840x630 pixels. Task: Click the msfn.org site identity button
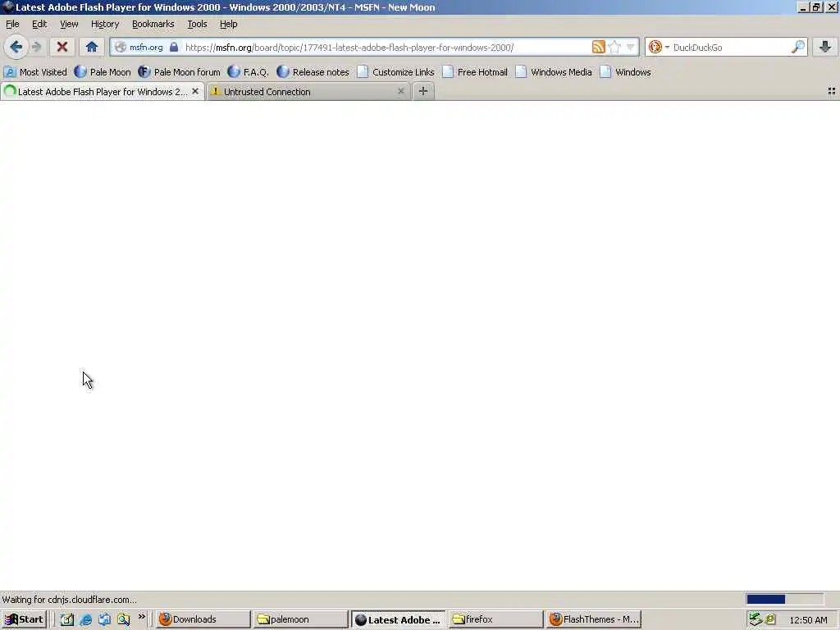tap(139, 47)
